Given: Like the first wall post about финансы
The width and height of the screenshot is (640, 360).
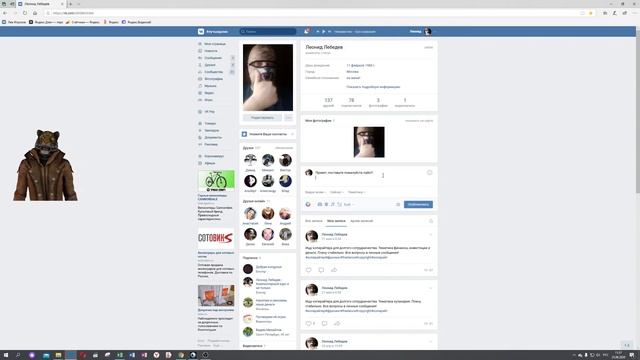Looking at the screenshot, I should (x=309, y=270).
